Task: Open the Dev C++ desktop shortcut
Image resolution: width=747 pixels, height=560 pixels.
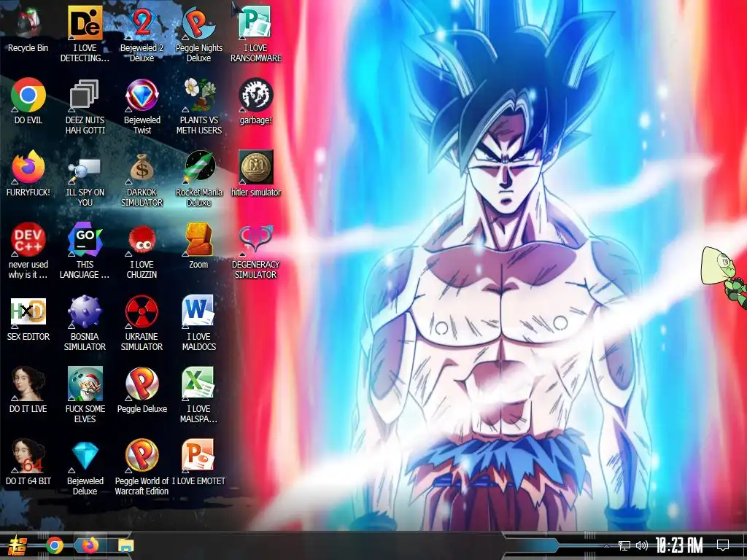Action: (x=28, y=251)
